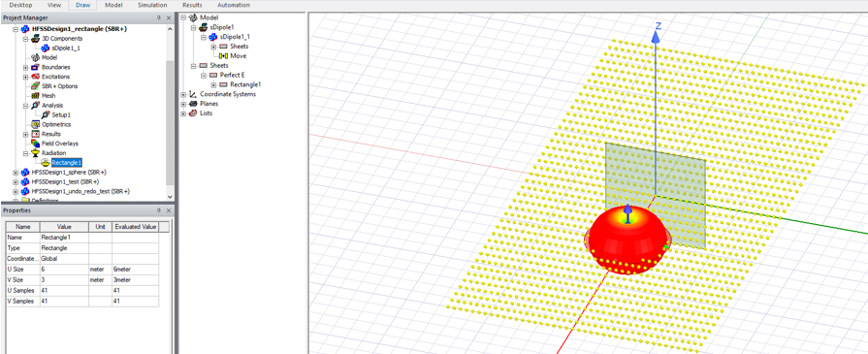Screen dimensions: 868x354
Task: Select the sDipole1_1 component icon in Project Manager
Action: [46, 48]
